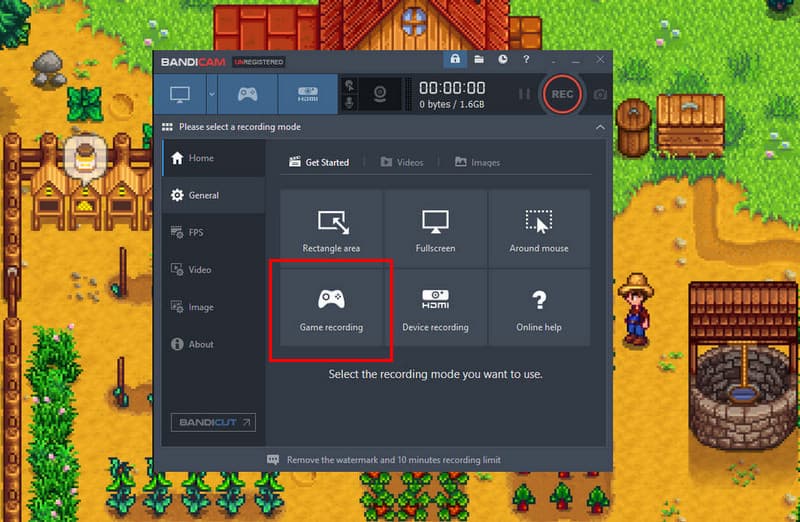Take a screenshot with camera icon

(x=600, y=94)
